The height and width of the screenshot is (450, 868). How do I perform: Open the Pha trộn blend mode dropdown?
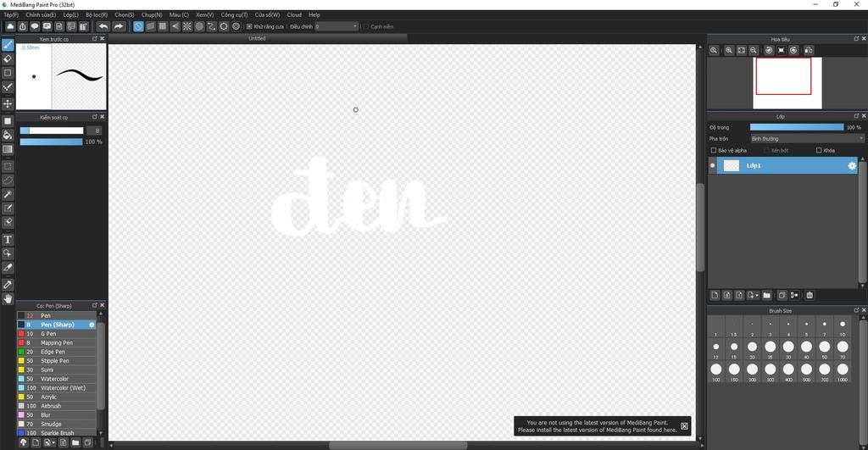pyautogui.click(x=807, y=139)
